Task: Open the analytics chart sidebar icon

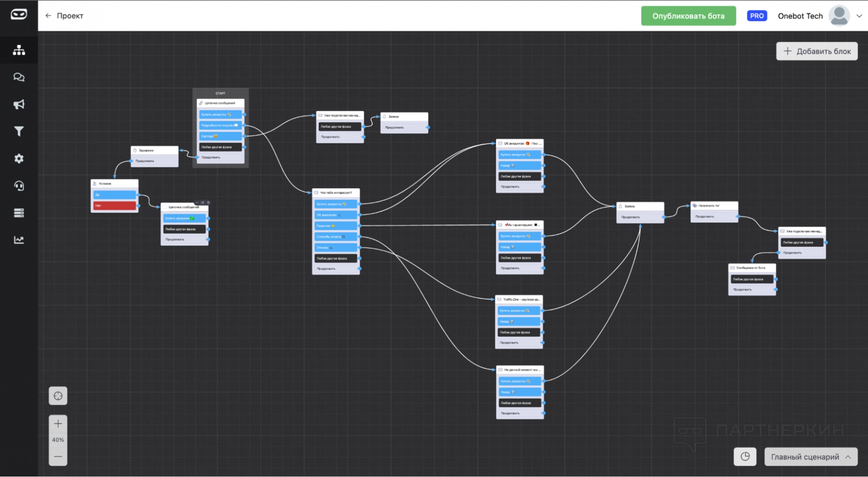Action: click(19, 240)
